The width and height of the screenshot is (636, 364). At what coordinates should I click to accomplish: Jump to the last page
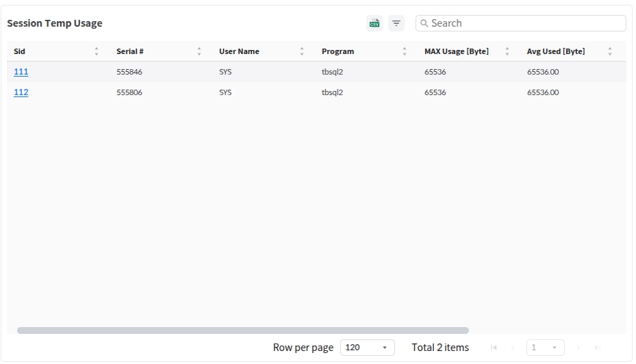tap(598, 348)
